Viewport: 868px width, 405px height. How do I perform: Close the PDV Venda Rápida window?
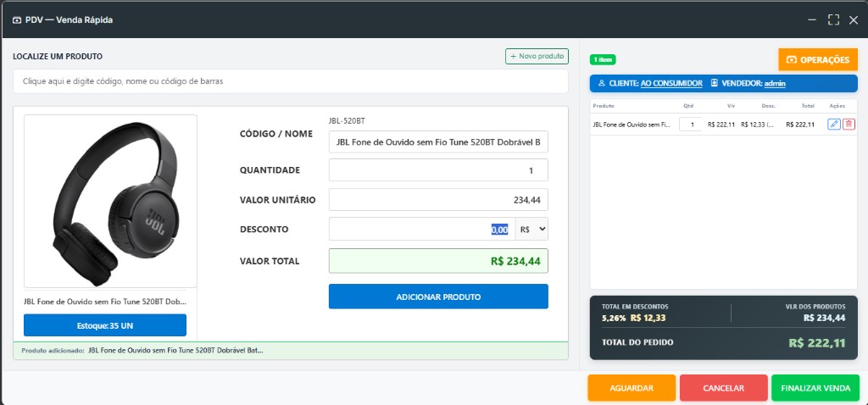[x=854, y=20]
